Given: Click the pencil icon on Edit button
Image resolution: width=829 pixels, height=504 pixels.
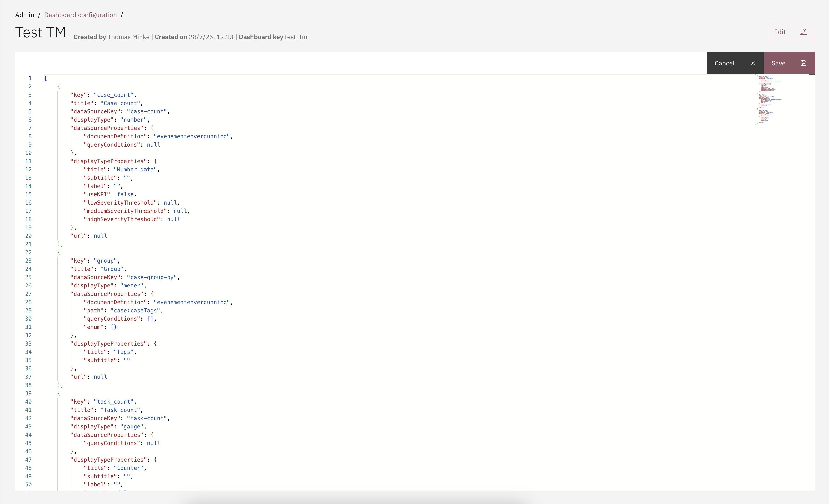Looking at the screenshot, I should click(x=803, y=32).
